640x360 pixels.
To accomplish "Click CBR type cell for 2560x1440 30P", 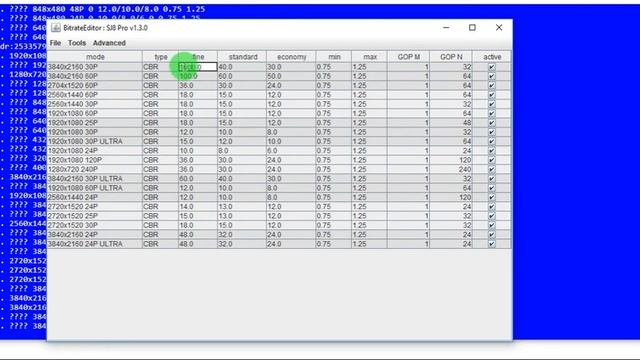I will tap(160, 104).
